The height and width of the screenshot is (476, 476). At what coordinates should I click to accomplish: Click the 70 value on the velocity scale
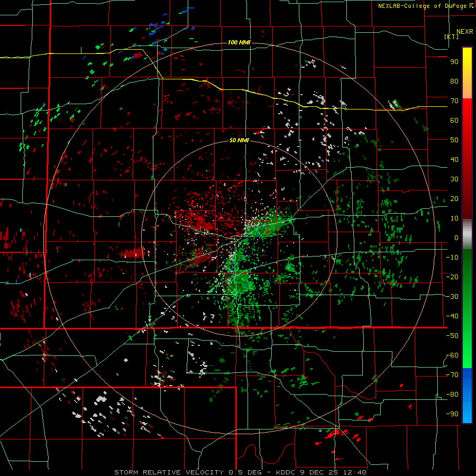(x=454, y=101)
